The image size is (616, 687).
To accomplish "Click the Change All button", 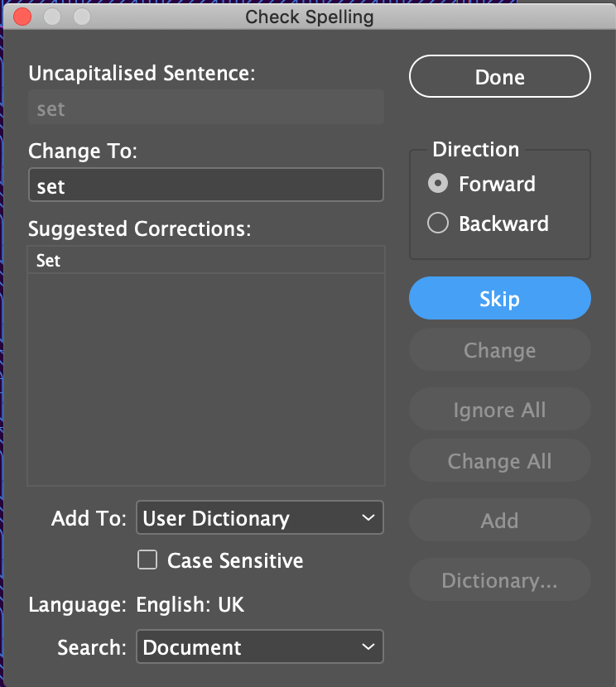I will coord(499,461).
